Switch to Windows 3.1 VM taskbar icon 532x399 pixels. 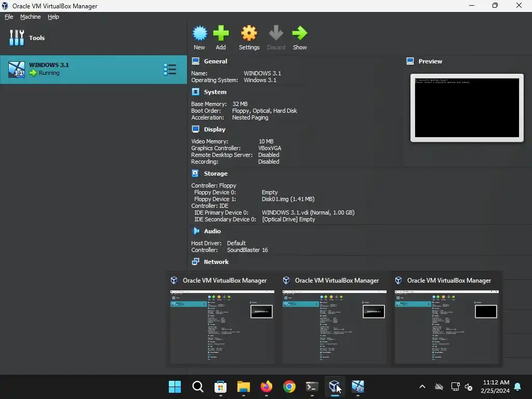[358, 387]
